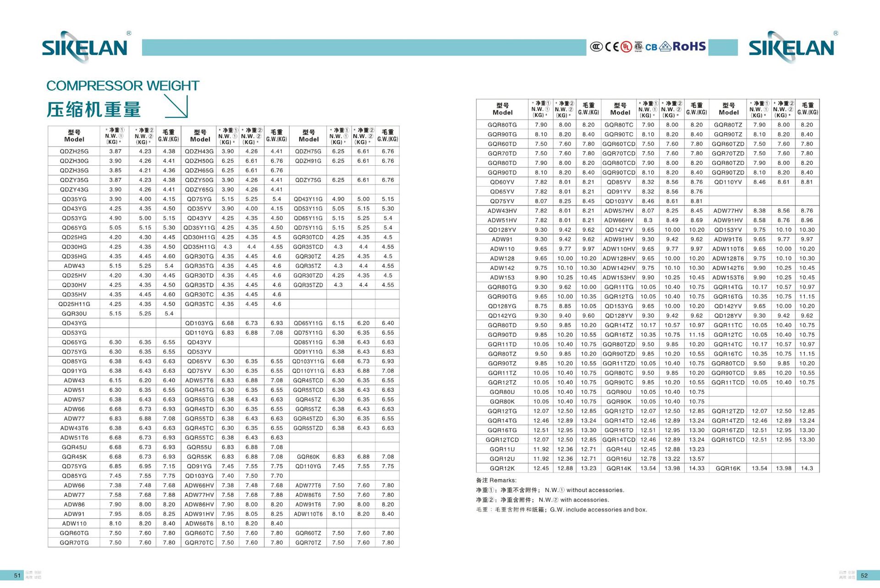Select the QD35HV model cell

tap(74, 294)
